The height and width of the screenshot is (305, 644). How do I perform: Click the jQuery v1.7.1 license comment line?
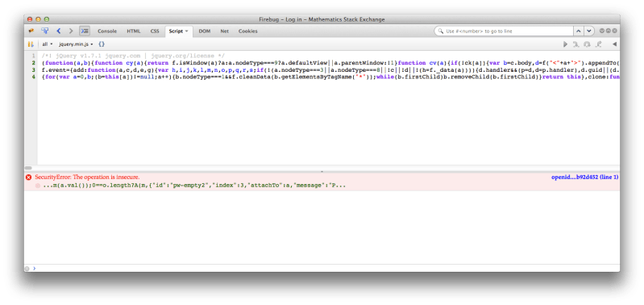[133, 56]
